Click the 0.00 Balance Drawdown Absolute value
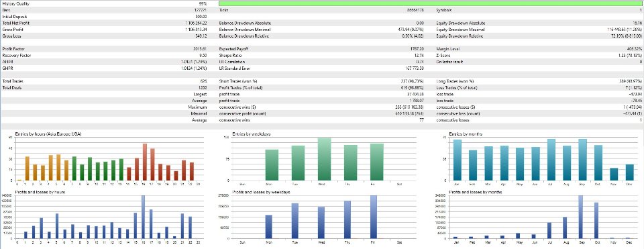This screenshot has height=249, width=644. (420, 23)
